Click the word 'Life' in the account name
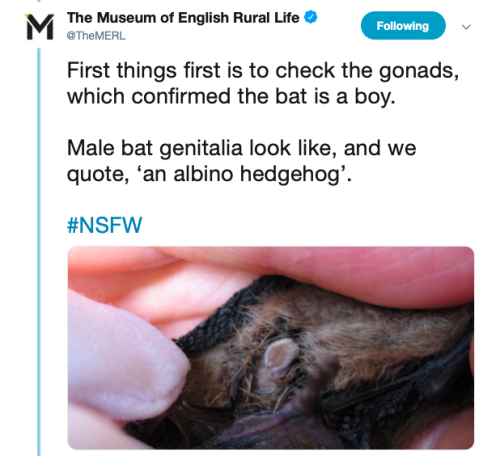The height and width of the screenshot is (456, 500). pyautogui.click(x=287, y=18)
